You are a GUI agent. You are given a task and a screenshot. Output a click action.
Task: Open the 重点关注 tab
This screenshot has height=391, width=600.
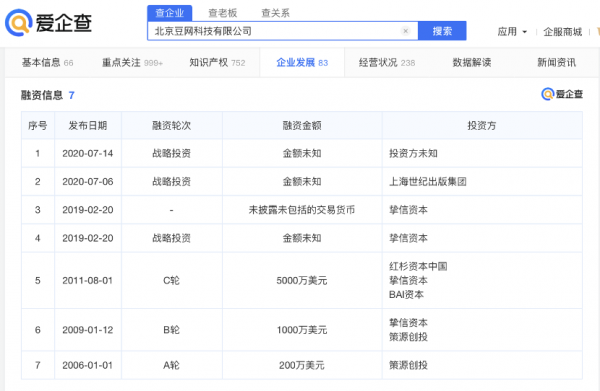(132, 62)
